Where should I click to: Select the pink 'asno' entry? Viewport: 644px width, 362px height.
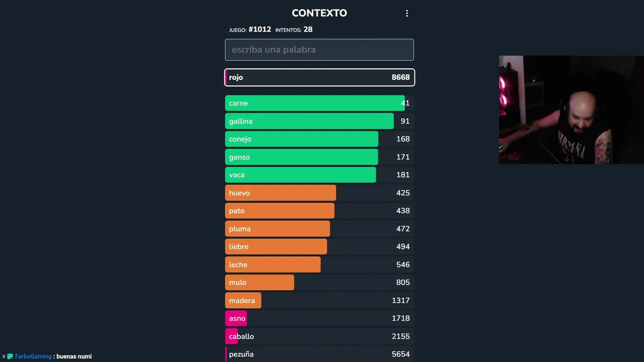tap(236, 318)
